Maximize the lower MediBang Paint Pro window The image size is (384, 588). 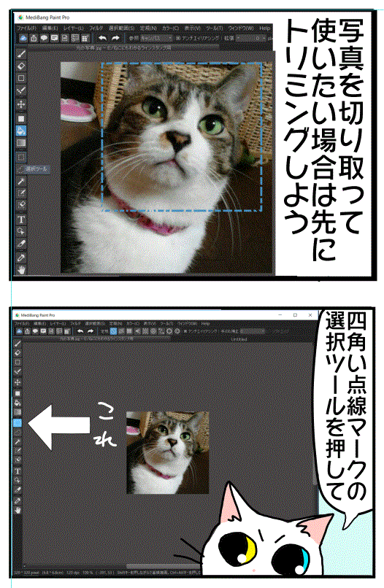(295, 315)
